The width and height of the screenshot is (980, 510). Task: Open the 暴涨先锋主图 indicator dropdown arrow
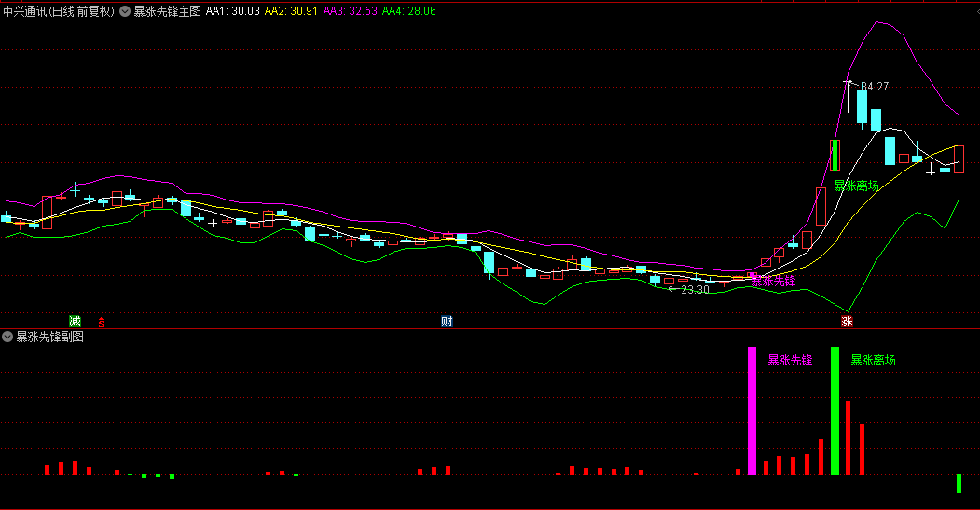(125, 11)
